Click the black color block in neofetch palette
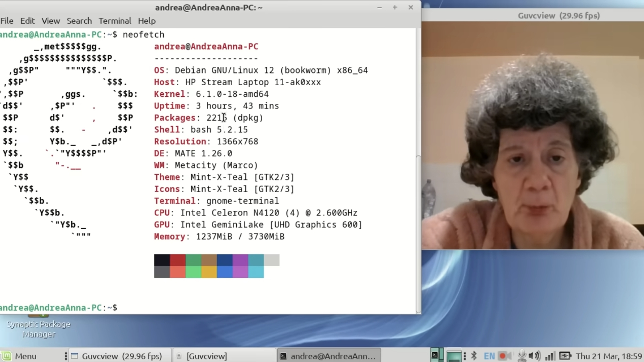The height and width of the screenshot is (362, 644). (x=162, y=260)
